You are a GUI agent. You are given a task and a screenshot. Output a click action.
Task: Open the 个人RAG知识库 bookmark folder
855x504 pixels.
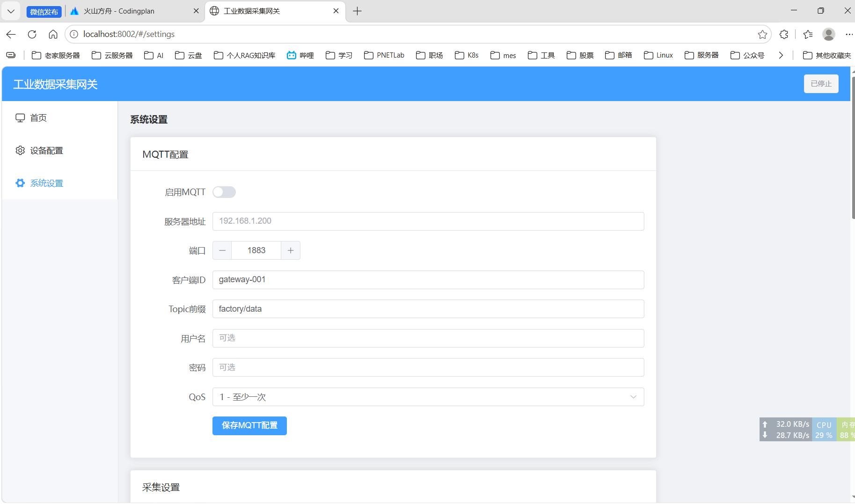point(244,55)
